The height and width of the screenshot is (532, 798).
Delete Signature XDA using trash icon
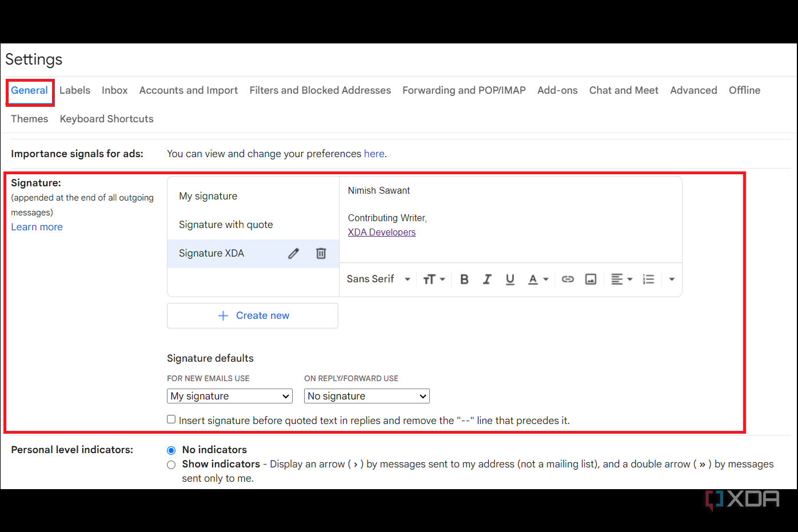coord(321,253)
